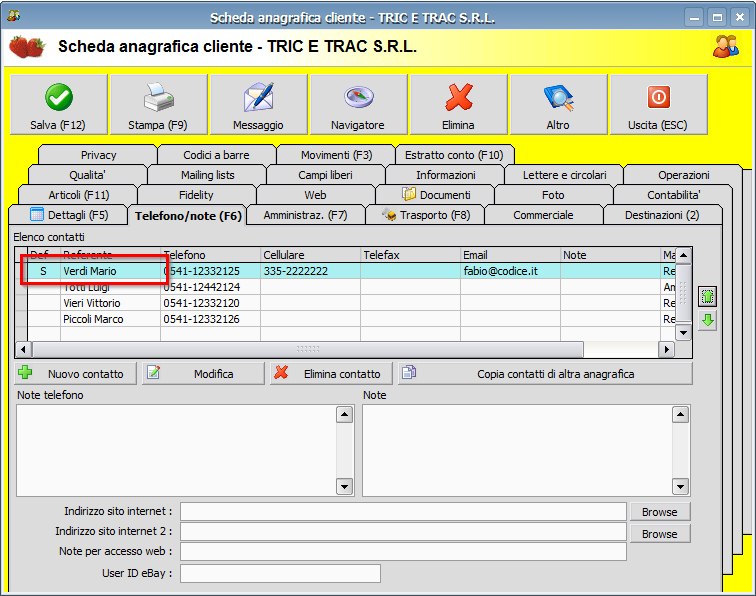Select the Qualita' tab

[87, 175]
